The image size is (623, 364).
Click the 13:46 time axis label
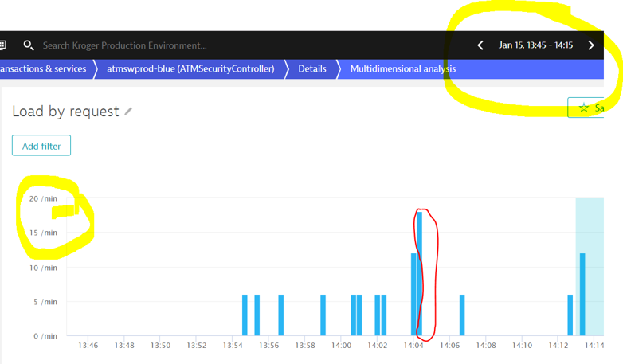88,346
